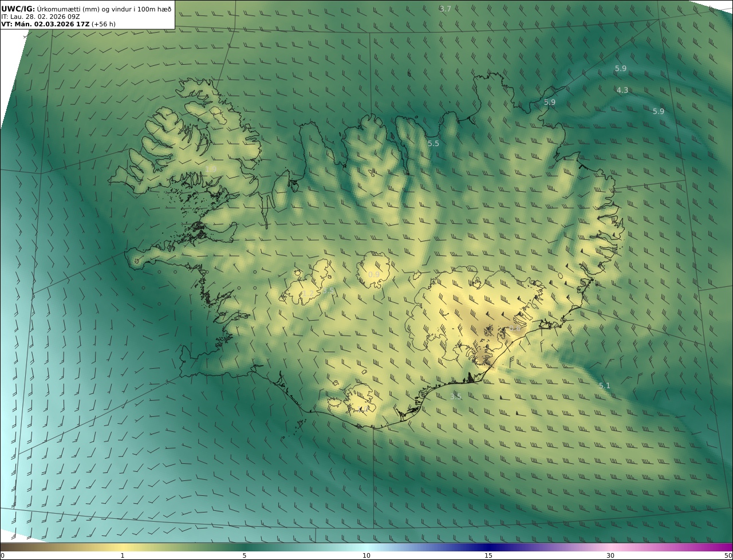Click the 0 tick label on the color scale
733x560 pixels.
(x=2, y=555)
